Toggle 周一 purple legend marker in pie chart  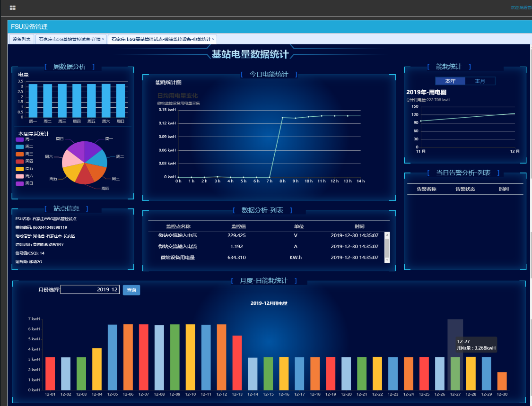point(20,139)
